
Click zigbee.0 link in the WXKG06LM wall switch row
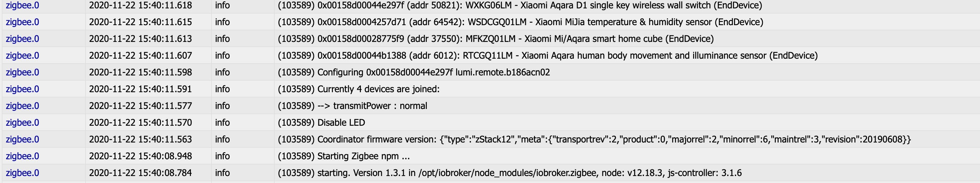click(22, 5)
